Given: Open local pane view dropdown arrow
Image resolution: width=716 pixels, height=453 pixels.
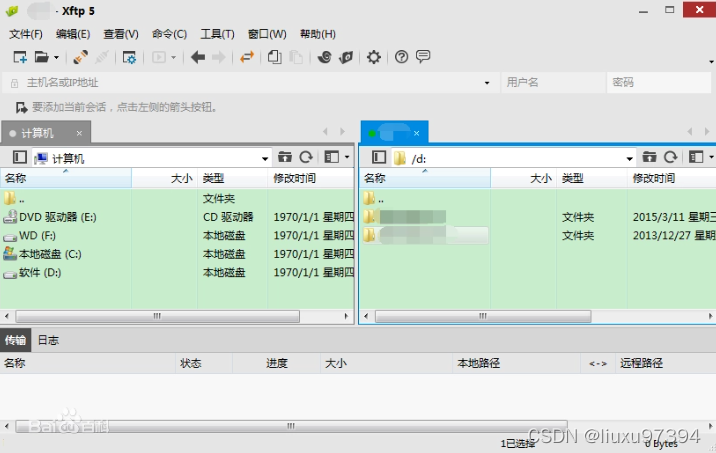Looking at the screenshot, I should pos(347,158).
